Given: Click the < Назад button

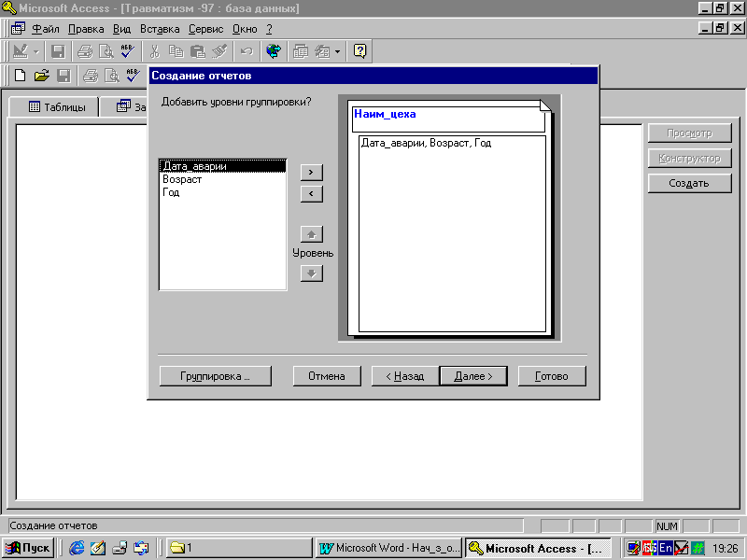Looking at the screenshot, I should click(x=405, y=376).
